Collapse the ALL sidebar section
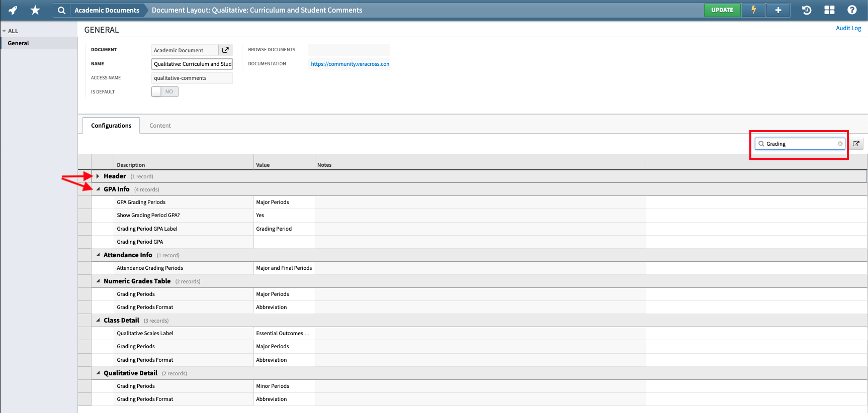The width and height of the screenshot is (868, 413). click(x=4, y=31)
